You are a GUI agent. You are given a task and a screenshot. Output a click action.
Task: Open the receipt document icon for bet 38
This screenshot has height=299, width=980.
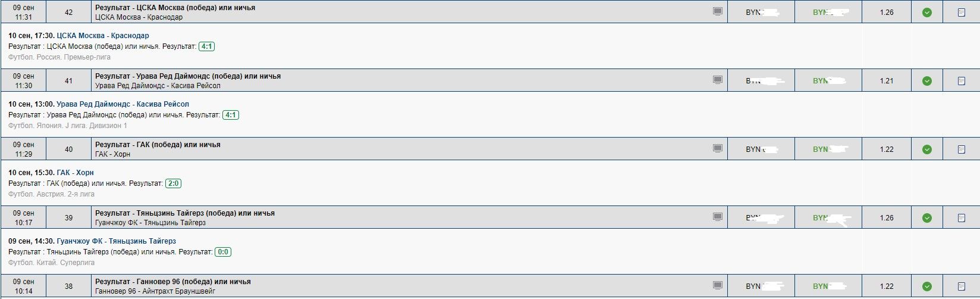pyautogui.click(x=961, y=286)
